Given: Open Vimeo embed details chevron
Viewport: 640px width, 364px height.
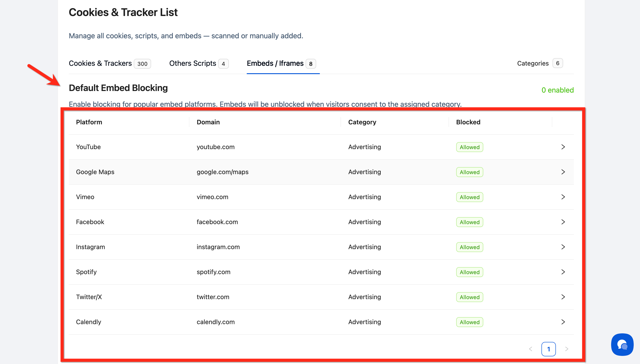Looking at the screenshot, I should pyautogui.click(x=563, y=197).
